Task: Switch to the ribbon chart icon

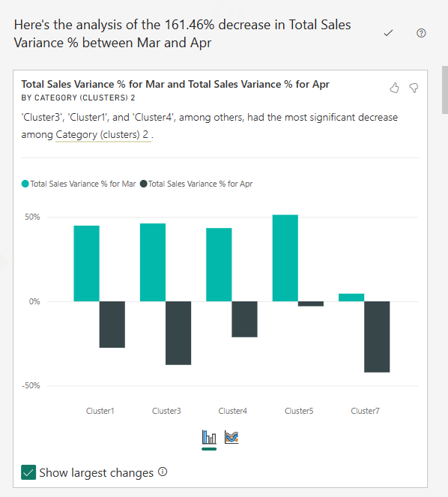Action: point(231,437)
